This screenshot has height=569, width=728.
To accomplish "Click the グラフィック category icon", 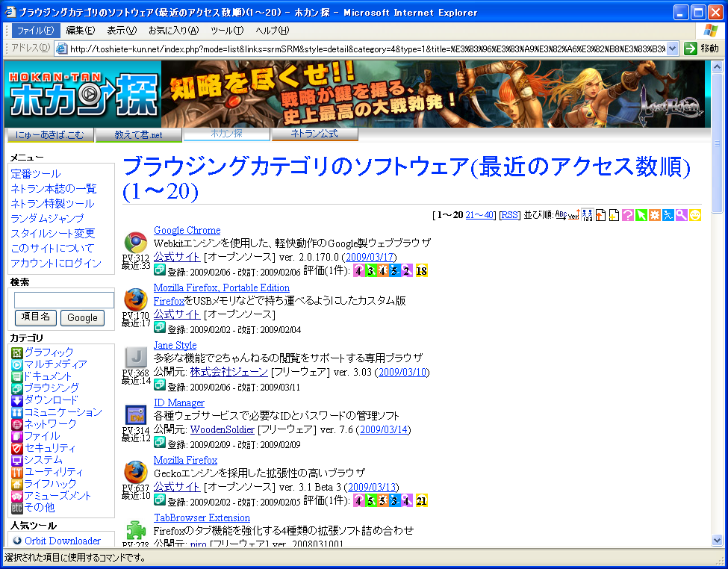I will (x=16, y=353).
